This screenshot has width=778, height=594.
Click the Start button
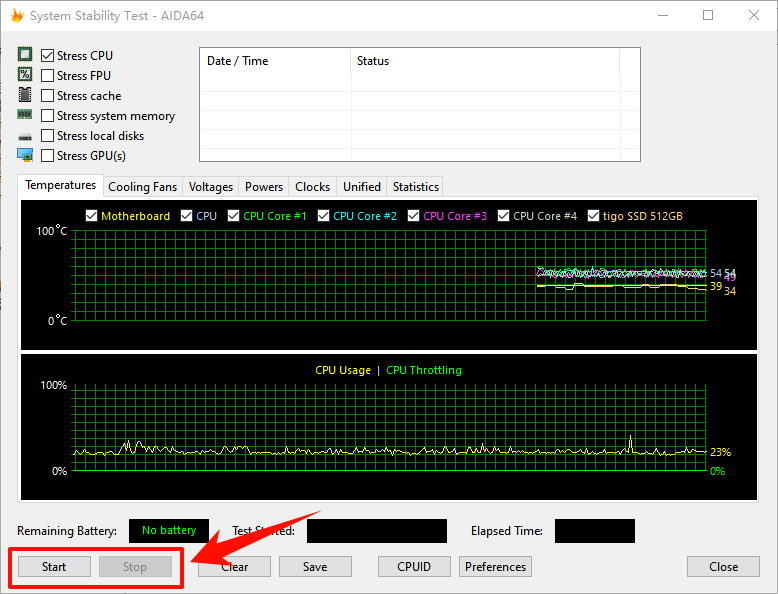pos(54,567)
